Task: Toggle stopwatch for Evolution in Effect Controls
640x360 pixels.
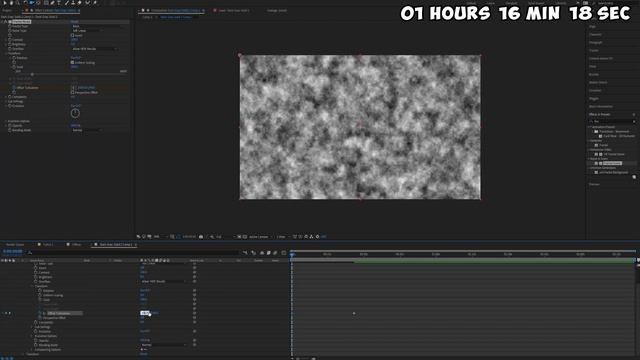Action: [x=10, y=106]
